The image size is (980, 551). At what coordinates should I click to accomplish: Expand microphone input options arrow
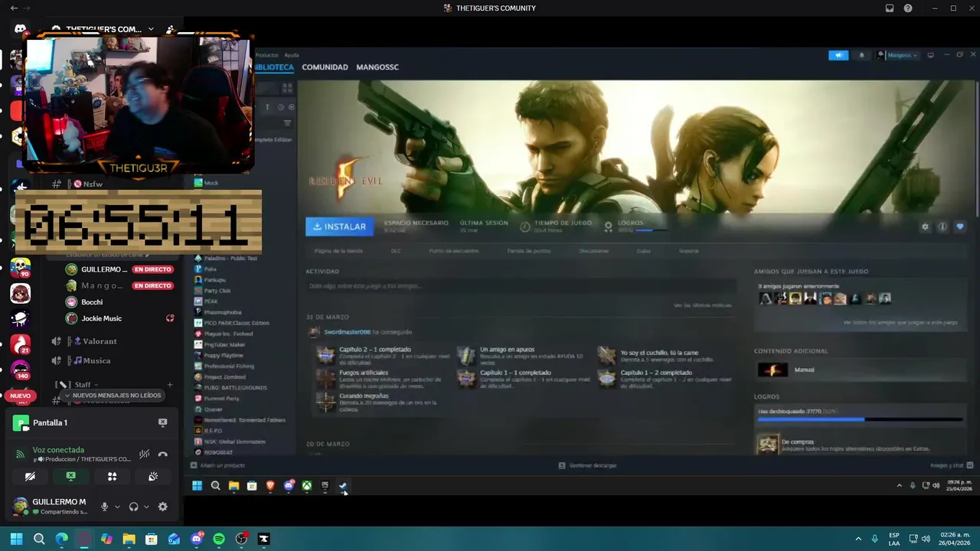116,507
